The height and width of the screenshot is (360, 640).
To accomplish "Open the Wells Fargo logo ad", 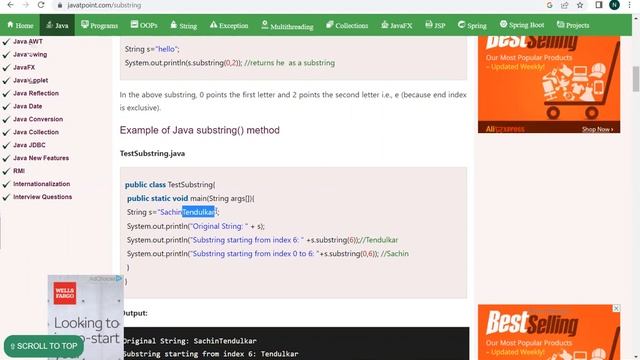I will (65, 293).
